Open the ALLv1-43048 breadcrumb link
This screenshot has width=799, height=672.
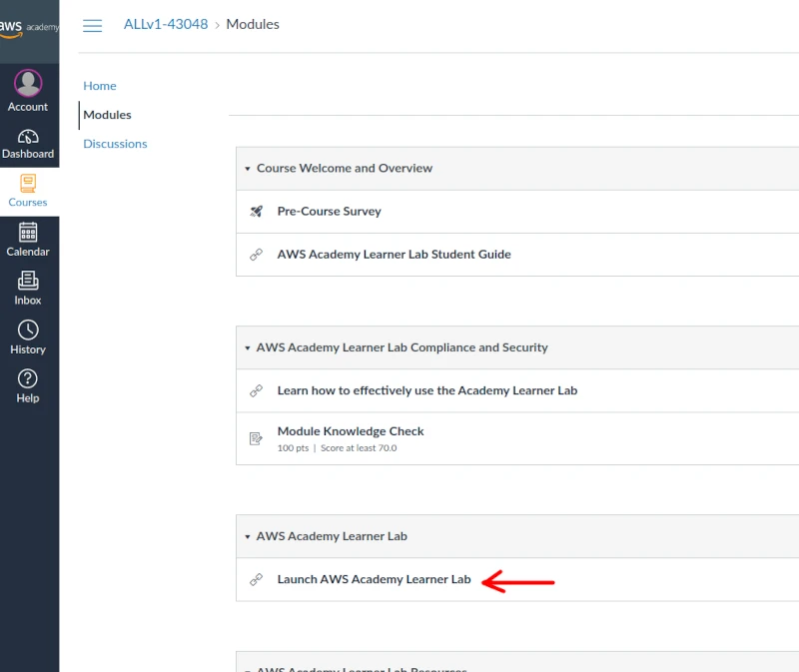point(166,24)
